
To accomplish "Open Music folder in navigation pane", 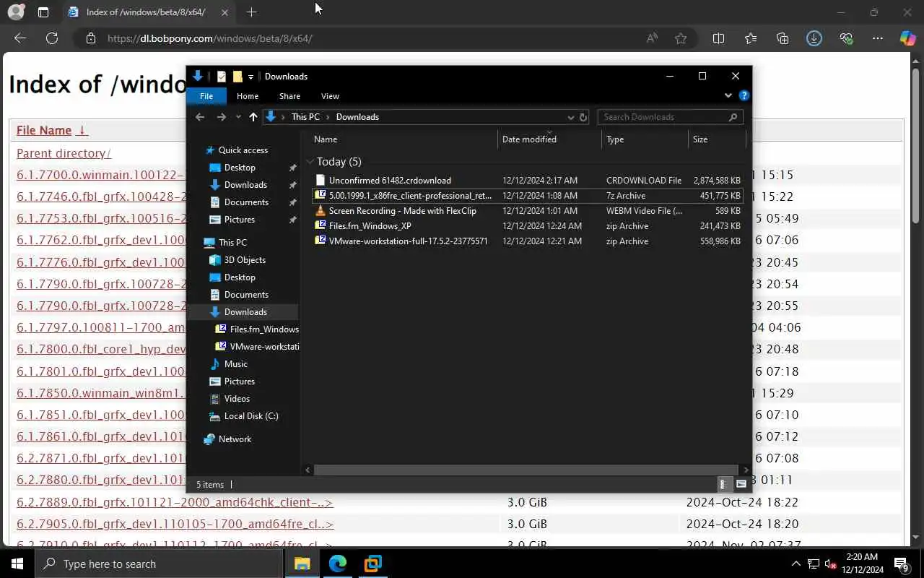I will coord(235,364).
